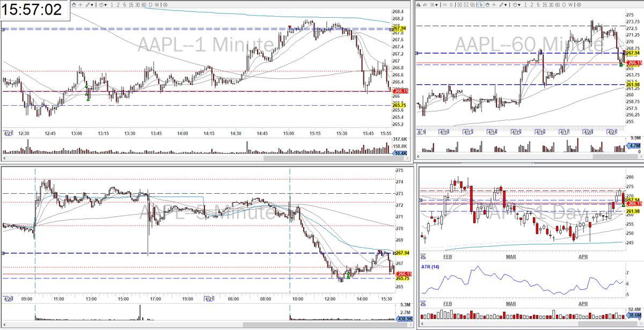Choose the pencil drawing tool in the 1-minute chart toolbar
This screenshot has height=330, width=644.
[87, 4]
